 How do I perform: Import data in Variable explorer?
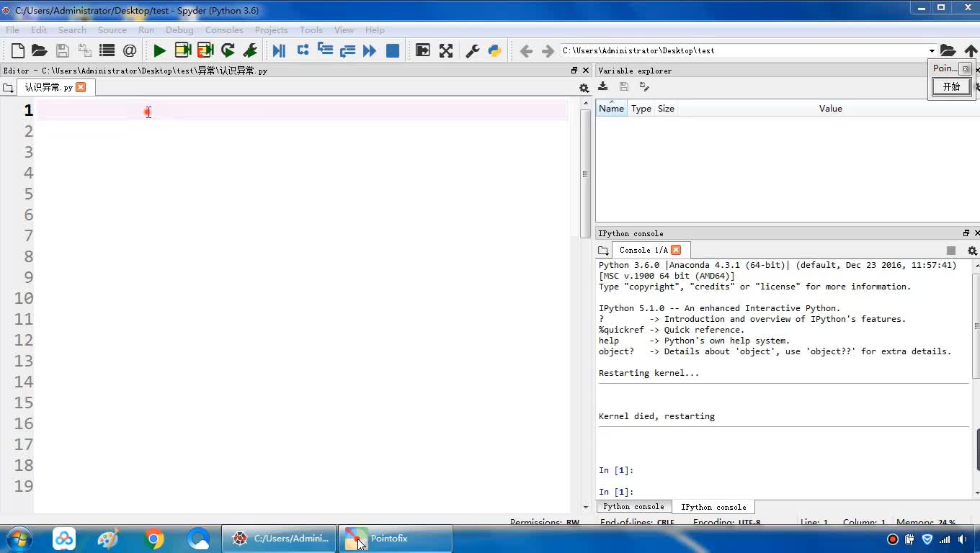click(x=603, y=86)
